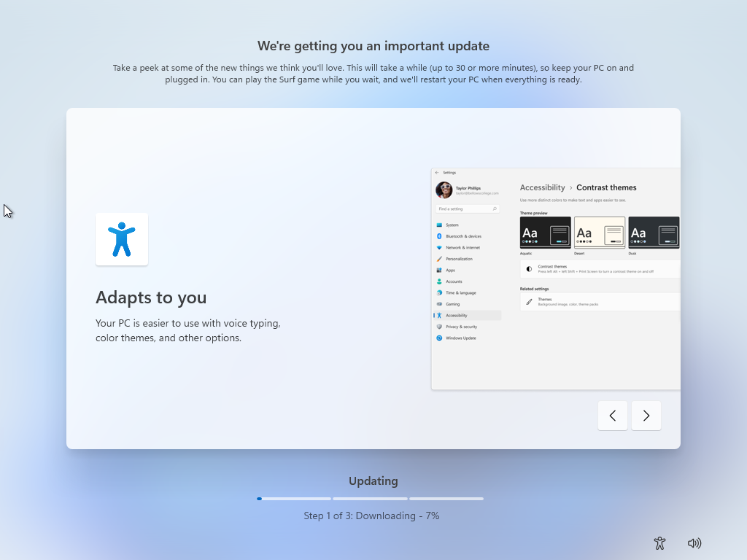Click 'We're getting you an important update' title
This screenshot has width=747, height=560.
point(373,46)
